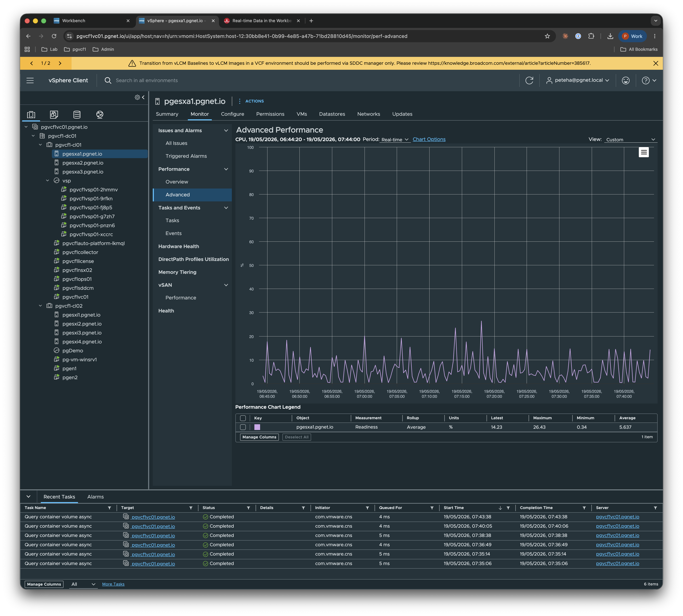683x616 pixels.
Task: Open the tasks filter All dropdown
Action: click(x=83, y=585)
